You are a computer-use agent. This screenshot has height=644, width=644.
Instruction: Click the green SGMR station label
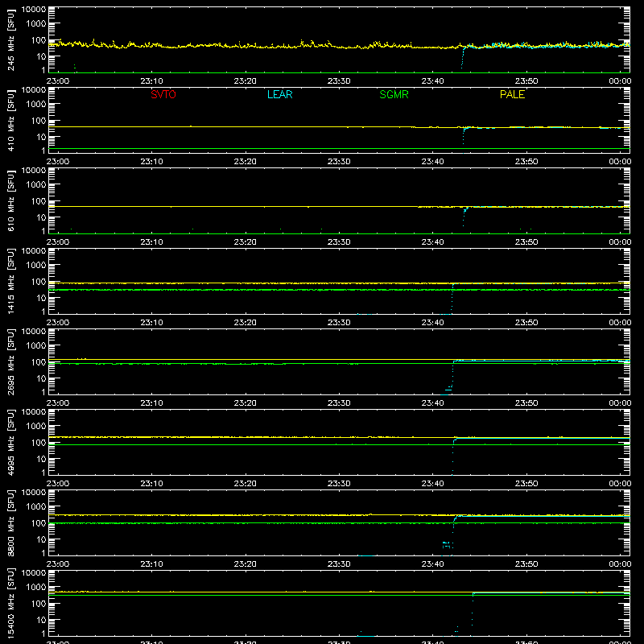click(394, 94)
